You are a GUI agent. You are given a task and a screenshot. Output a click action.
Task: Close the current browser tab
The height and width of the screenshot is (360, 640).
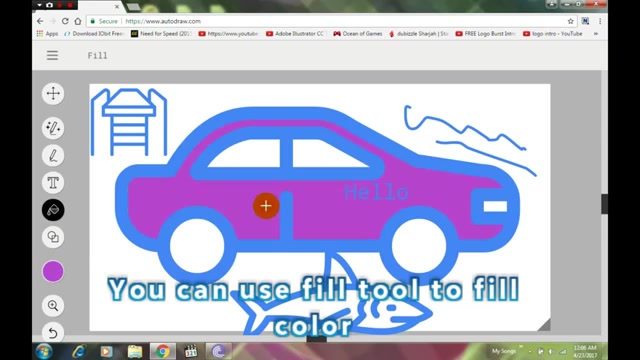coord(117,7)
